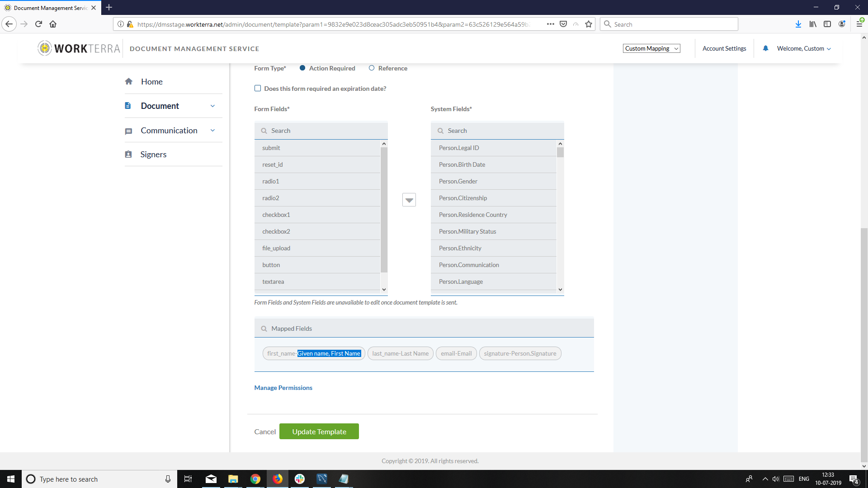Click the Update Template button
Viewport: 868px width, 488px height.
[x=319, y=432]
